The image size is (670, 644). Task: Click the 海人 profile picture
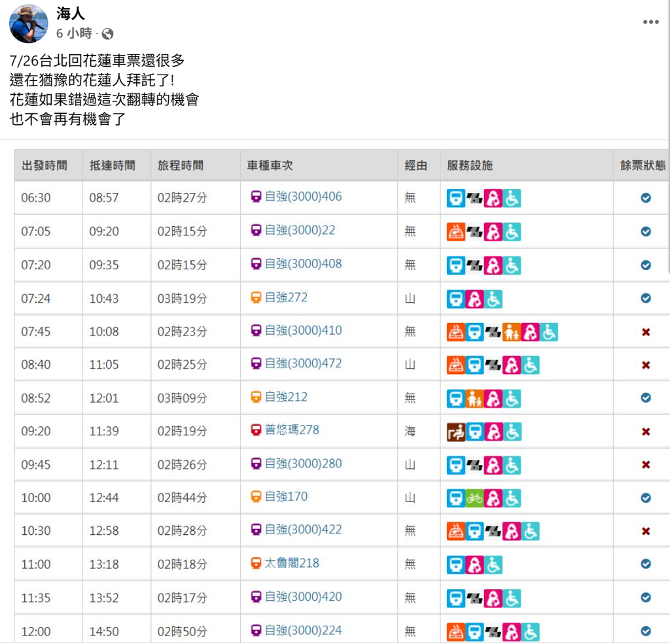coord(29,24)
